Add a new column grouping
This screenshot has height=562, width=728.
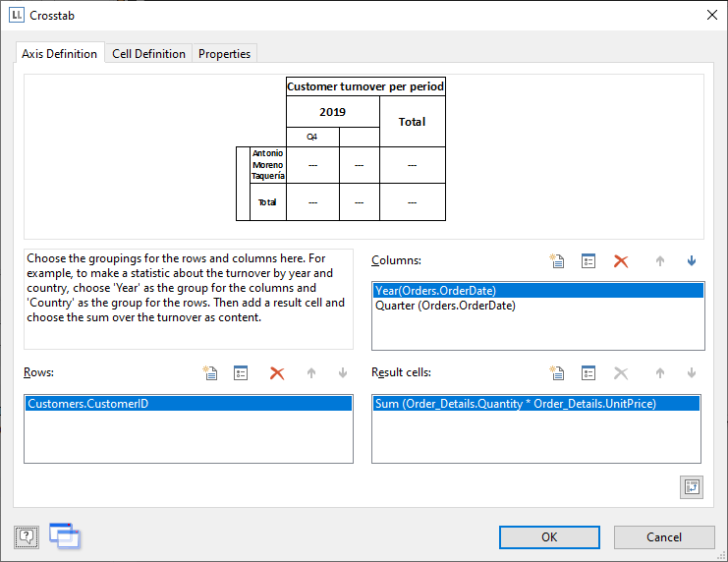click(557, 261)
